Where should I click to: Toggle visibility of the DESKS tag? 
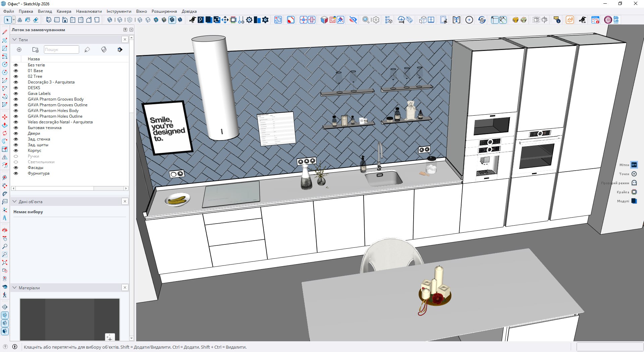click(x=16, y=88)
